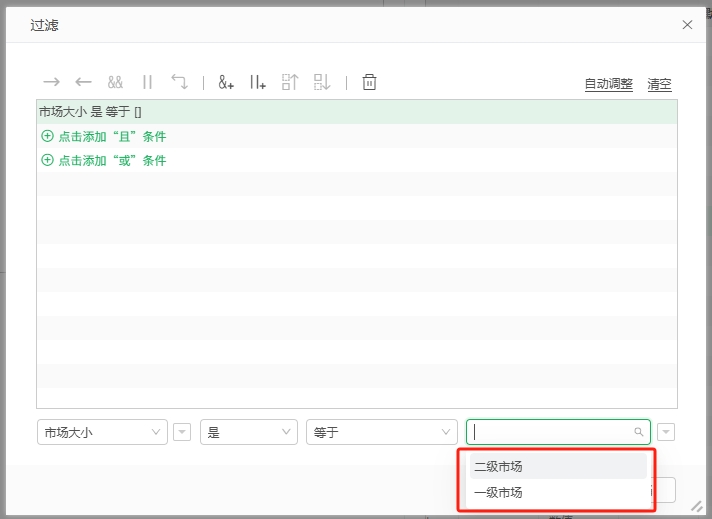Open the 市场大小 field dropdown
This screenshot has width=712, height=519.
(102, 432)
